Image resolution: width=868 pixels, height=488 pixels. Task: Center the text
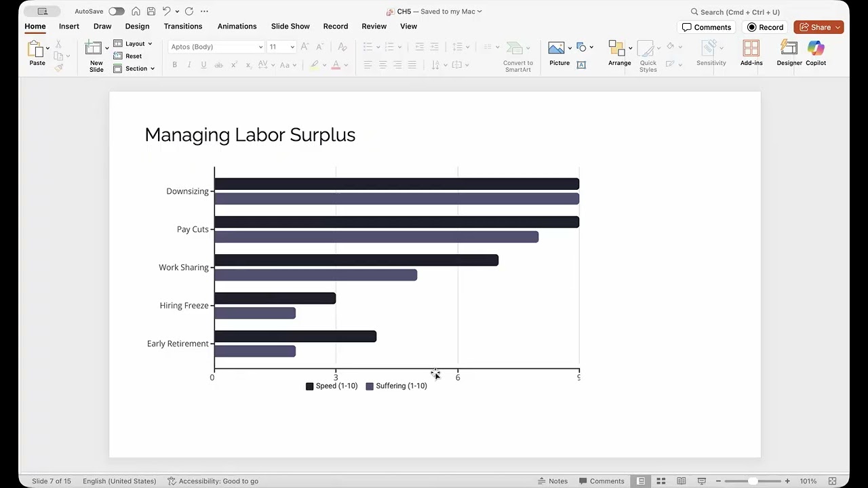382,65
